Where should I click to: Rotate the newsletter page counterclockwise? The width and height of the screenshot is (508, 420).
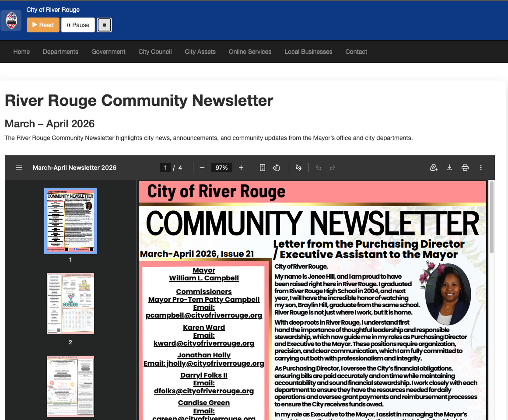pyautogui.click(x=276, y=168)
